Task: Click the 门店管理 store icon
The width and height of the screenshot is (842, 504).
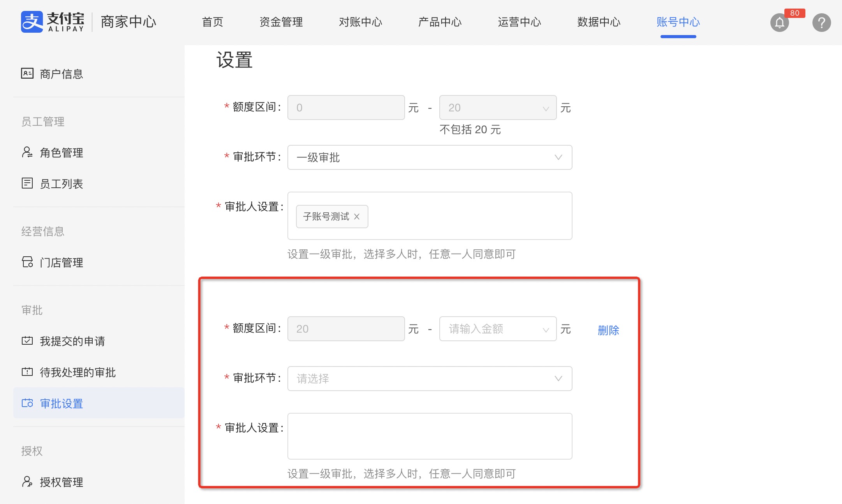Action: pyautogui.click(x=27, y=262)
